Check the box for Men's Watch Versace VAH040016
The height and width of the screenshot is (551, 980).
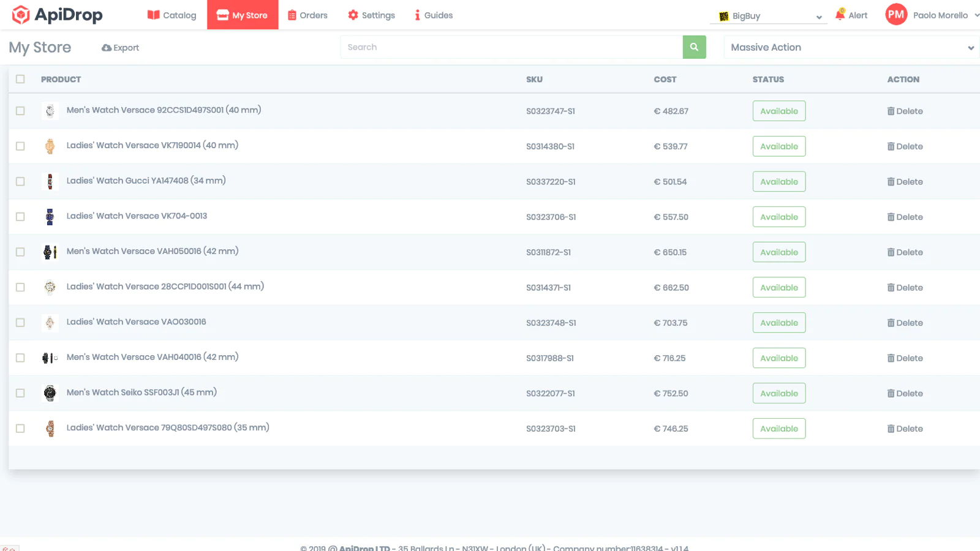pyautogui.click(x=20, y=358)
